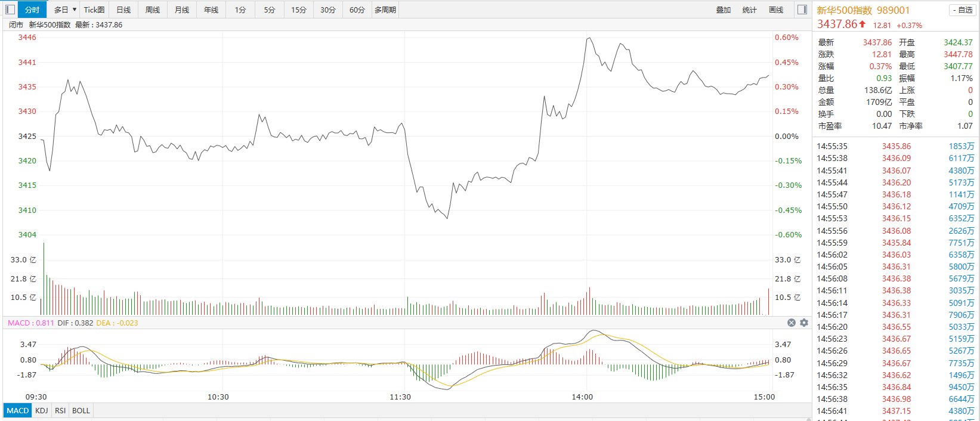Select the 周线 weekly chart
This screenshot has width=980, height=421.
pos(153,10)
